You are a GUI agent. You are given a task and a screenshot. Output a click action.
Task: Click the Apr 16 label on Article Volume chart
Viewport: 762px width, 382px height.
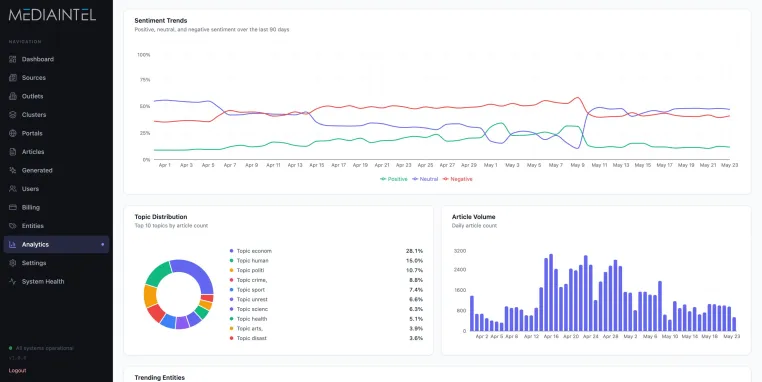551,336
